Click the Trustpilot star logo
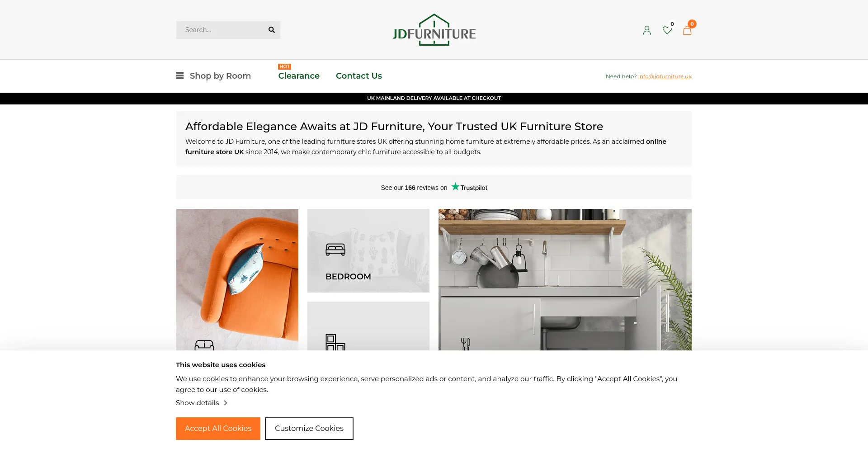The image size is (868, 449). (455, 187)
